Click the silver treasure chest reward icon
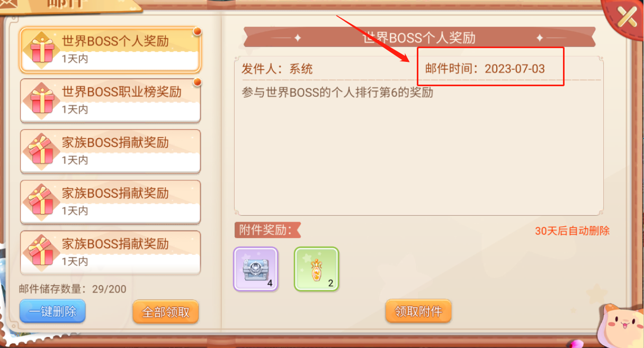 (256, 269)
